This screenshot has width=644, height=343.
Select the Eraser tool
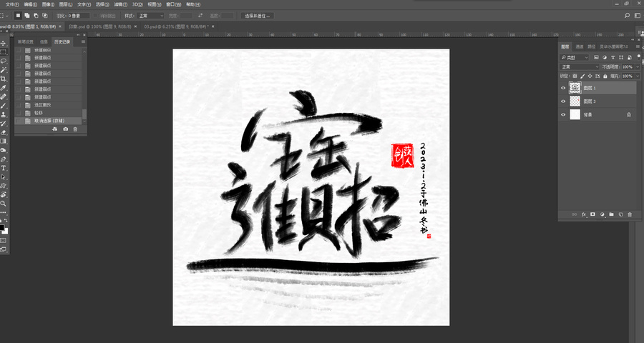[4, 132]
